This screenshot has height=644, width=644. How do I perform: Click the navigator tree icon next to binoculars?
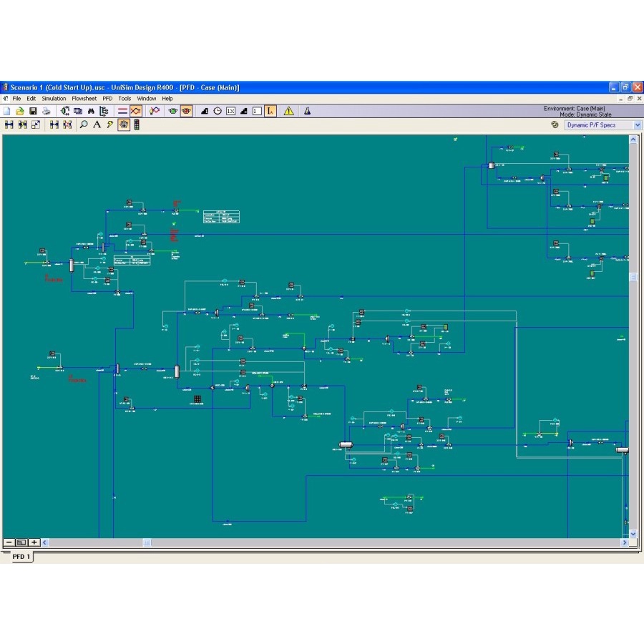click(104, 111)
